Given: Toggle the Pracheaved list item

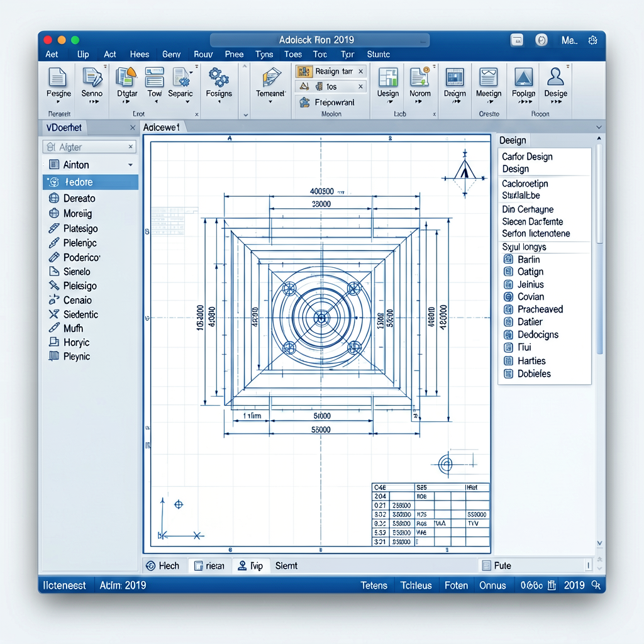Looking at the screenshot, I should coord(508,309).
